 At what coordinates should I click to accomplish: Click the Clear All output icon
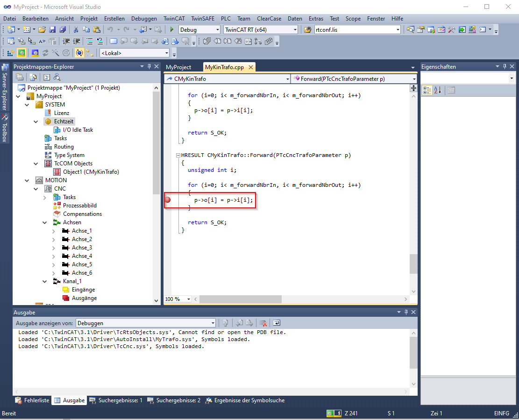pos(263,323)
